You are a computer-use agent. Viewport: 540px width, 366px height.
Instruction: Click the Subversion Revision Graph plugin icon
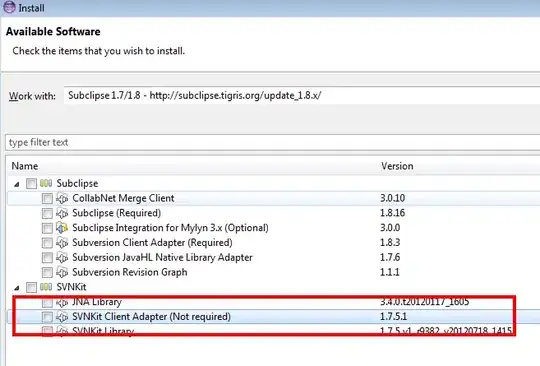(x=62, y=272)
